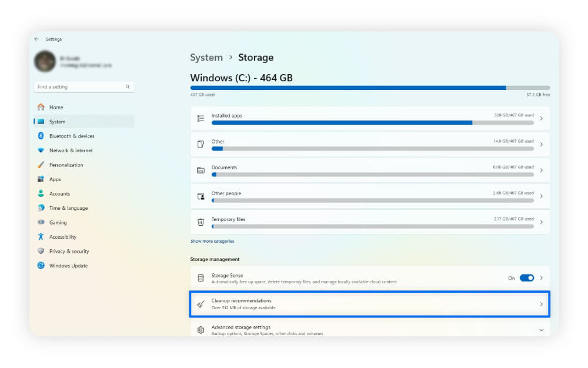Open Other people chevron
The image size is (588, 368).
click(x=541, y=196)
